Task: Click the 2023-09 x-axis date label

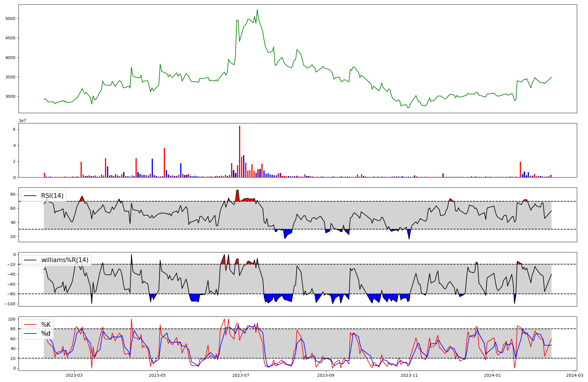Action: [326, 375]
